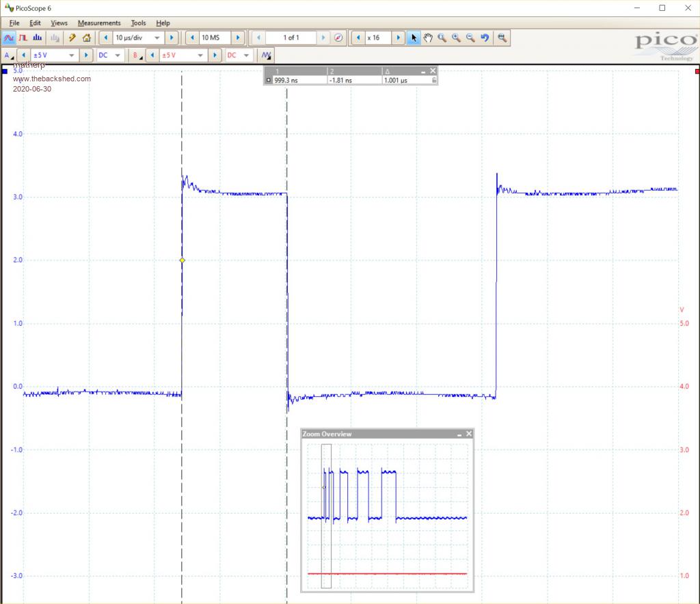700x604 pixels.
Task: Close the time ruler measurement panel
Action: (433, 71)
